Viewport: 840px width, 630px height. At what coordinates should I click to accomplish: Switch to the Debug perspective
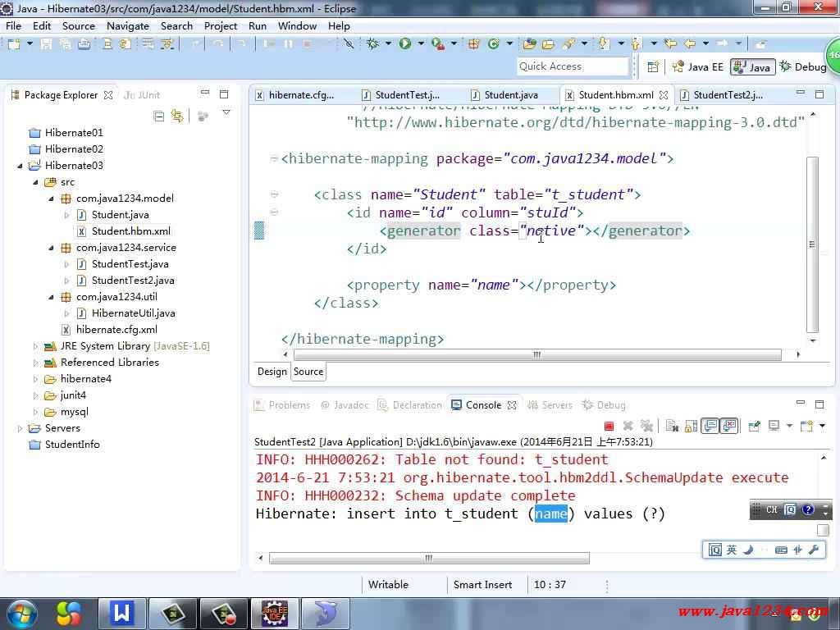(x=803, y=67)
